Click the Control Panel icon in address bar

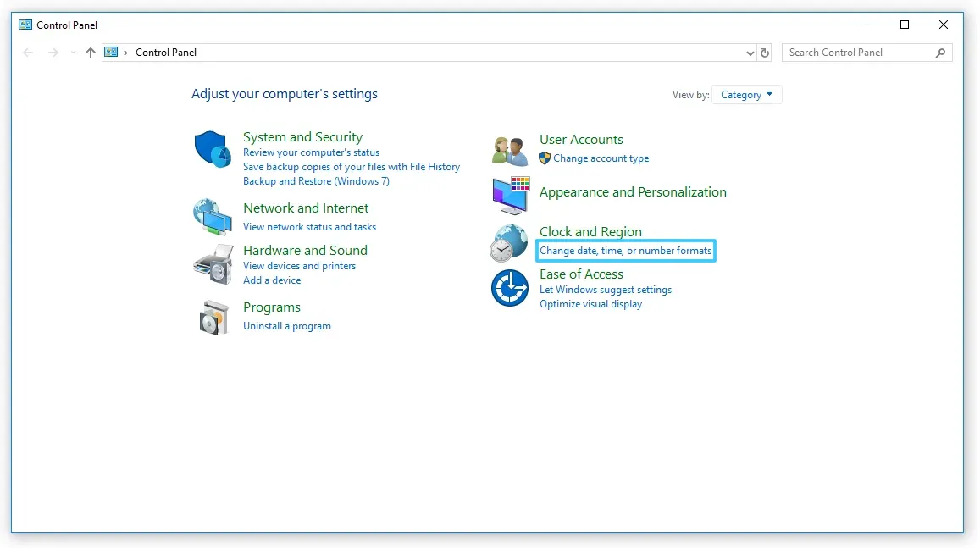tap(111, 52)
